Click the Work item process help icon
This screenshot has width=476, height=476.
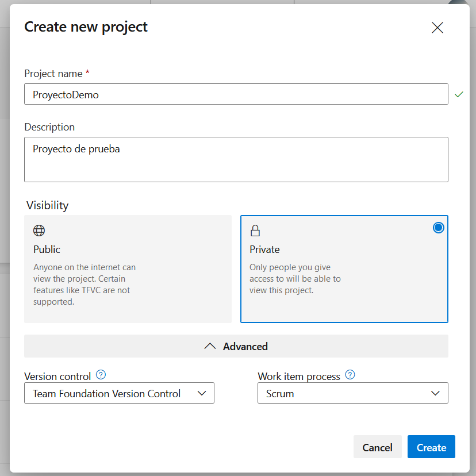(x=350, y=375)
